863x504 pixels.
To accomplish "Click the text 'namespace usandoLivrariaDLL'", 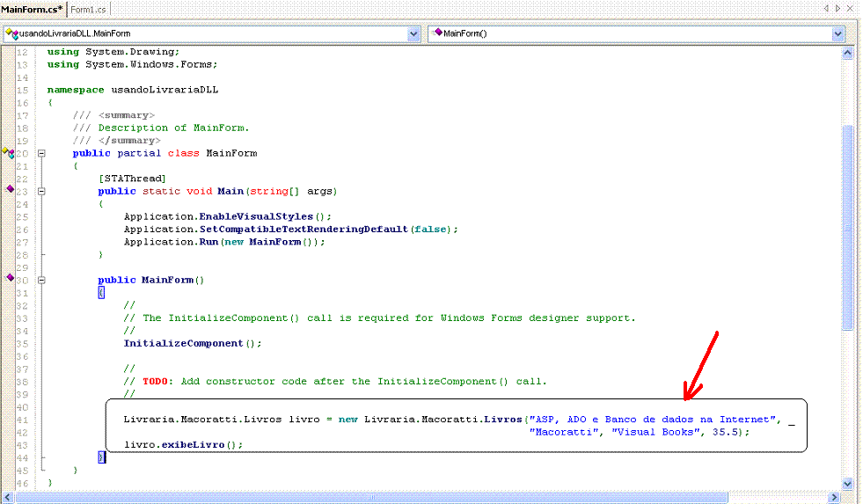I will tap(133, 90).
